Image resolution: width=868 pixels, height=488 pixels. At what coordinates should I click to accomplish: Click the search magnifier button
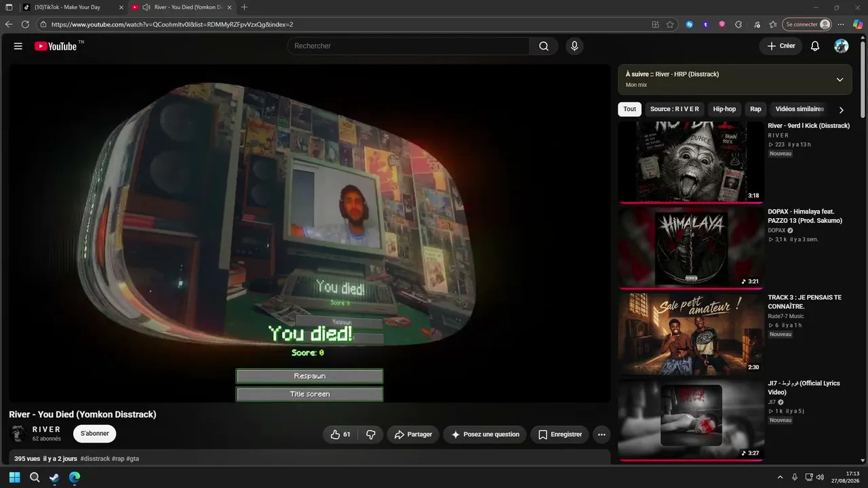(544, 46)
